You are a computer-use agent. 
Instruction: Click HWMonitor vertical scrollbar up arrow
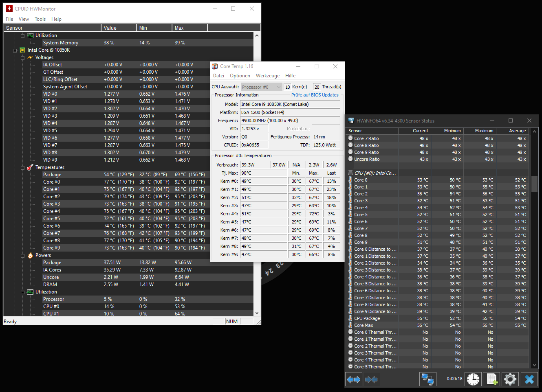257,35
